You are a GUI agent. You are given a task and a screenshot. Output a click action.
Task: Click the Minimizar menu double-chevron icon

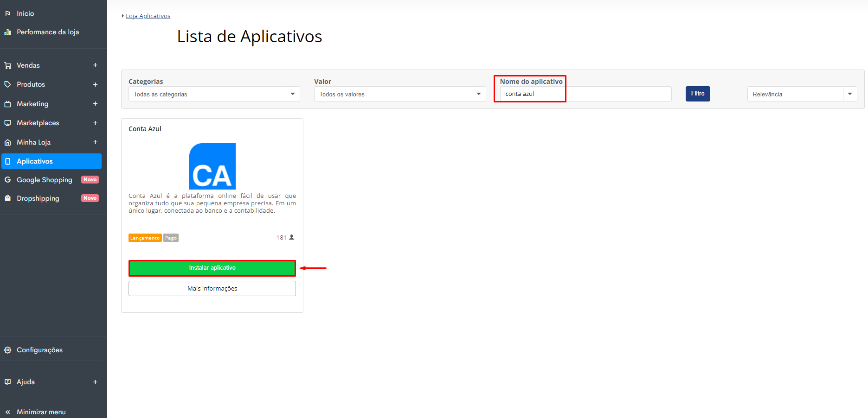(x=8, y=412)
